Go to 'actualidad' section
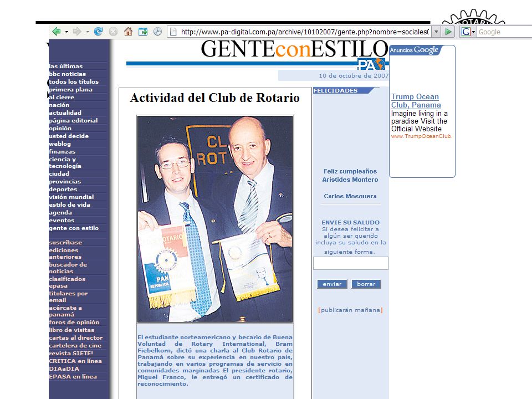 [65, 112]
